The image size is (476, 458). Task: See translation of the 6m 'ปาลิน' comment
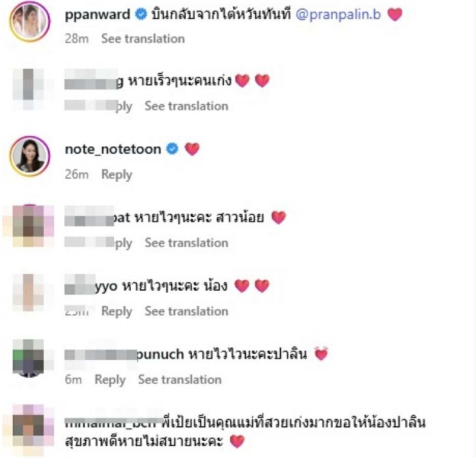pyautogui.click(x=180, y=379)
